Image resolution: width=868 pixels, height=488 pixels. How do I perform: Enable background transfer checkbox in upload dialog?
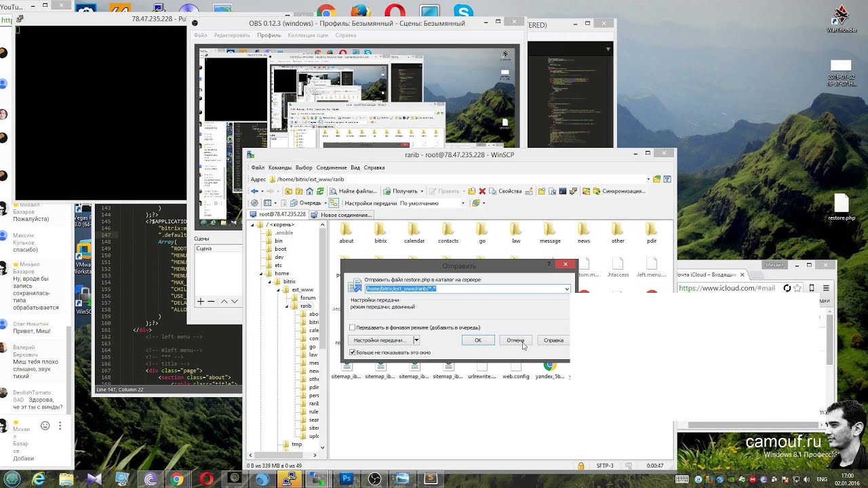[353, 327]
